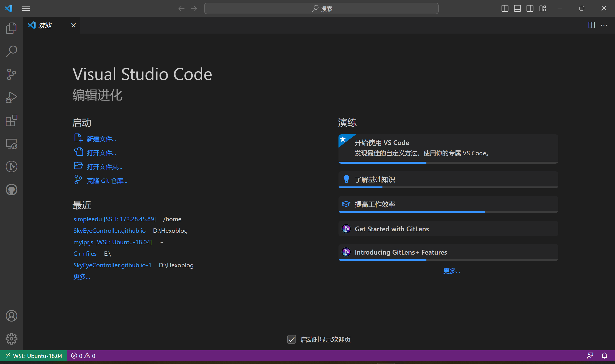Open warnings count in status bar
Image resolution: width=615 pixels, height=364 pixels.
click(x=90, y=356)
